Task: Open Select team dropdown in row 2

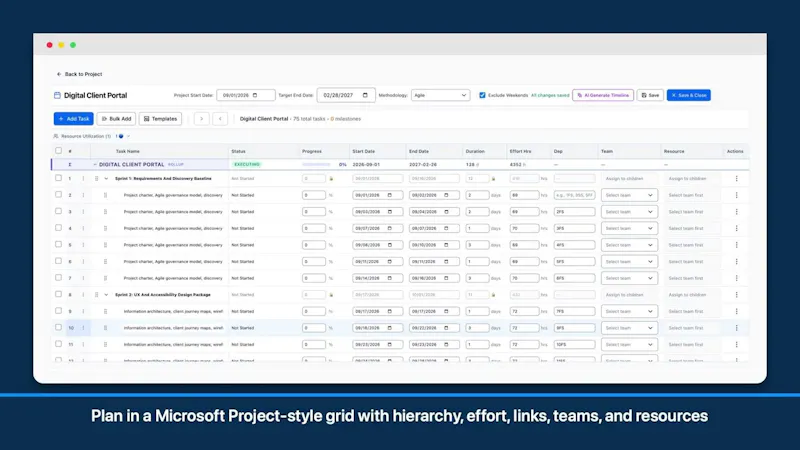Action: click(x=629, y=195)
